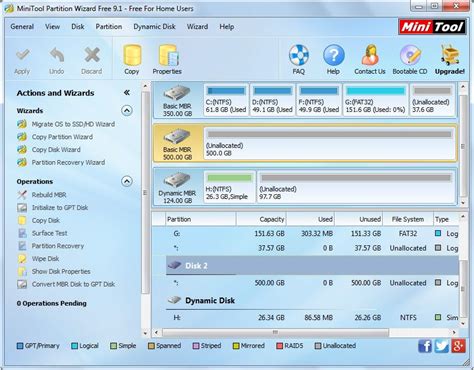Select the F: NTFS partition block
This screenshot has height=370, width=474.
(319, 100)
